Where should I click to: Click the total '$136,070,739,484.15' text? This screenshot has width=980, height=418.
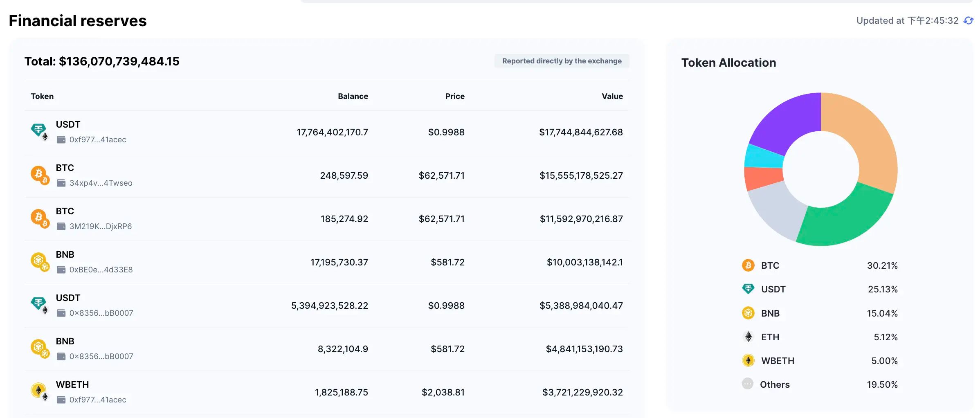pos(119,61)
